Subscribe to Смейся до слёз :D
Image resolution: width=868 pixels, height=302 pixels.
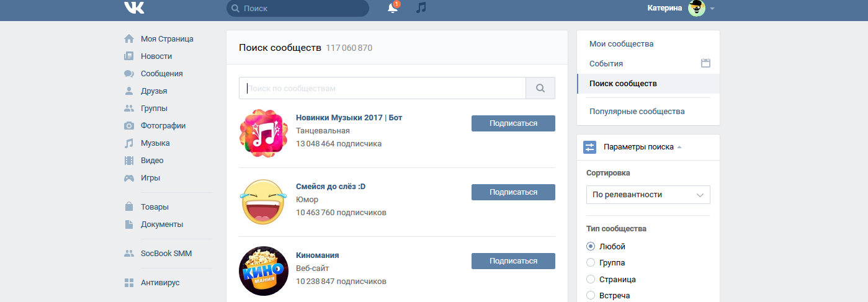coord(513,192)
